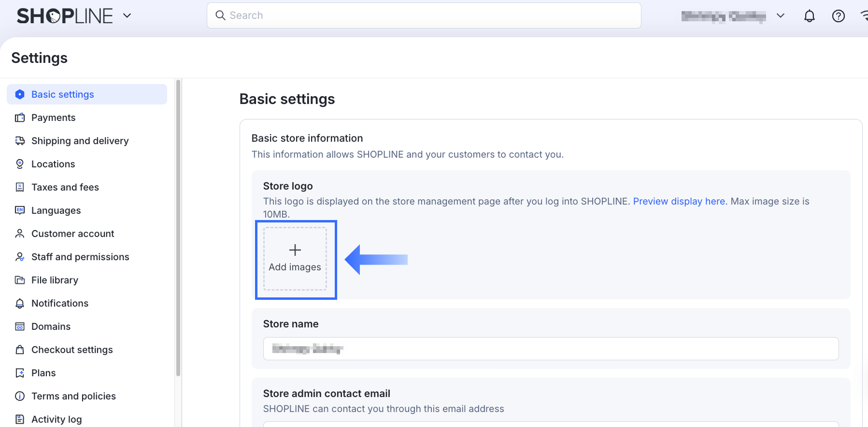Go to Notifications settings
The image size is (868, 427).
(60, 303)
